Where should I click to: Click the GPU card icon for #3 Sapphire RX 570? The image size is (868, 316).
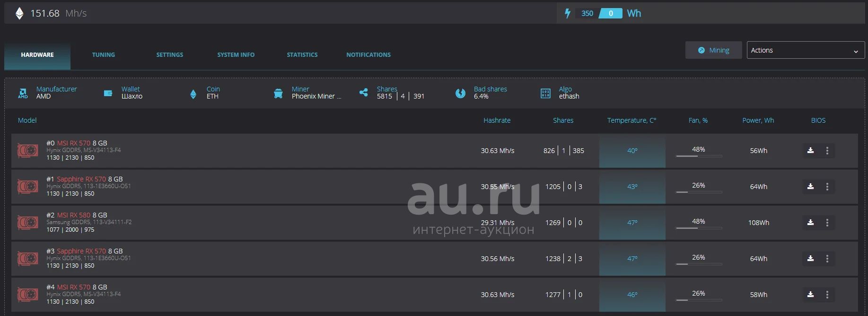click(x=28, y=259)
